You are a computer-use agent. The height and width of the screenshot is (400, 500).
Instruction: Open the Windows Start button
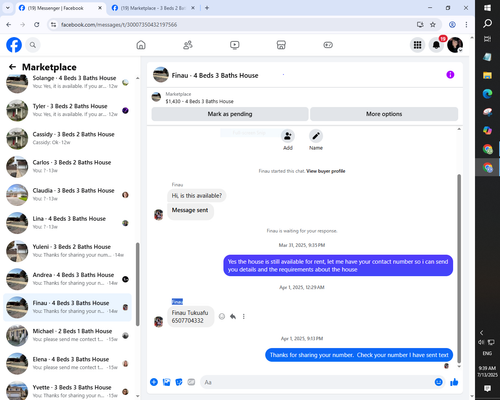487,8
